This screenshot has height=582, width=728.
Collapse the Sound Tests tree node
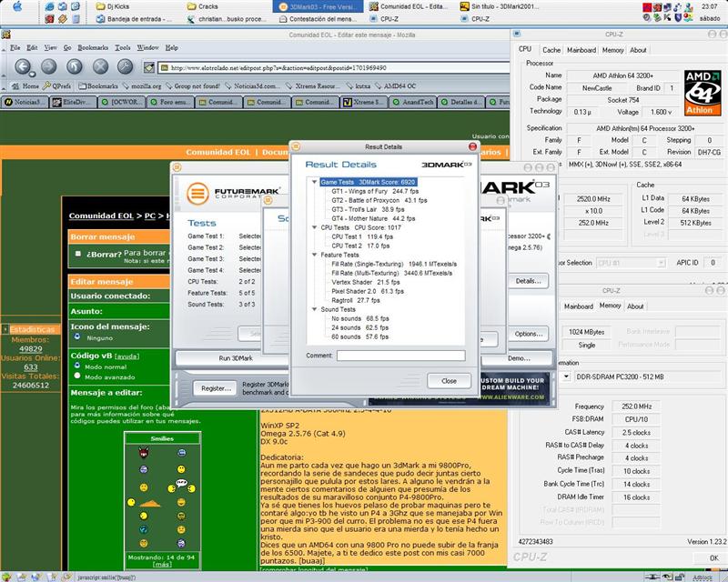tap(314, 309)
